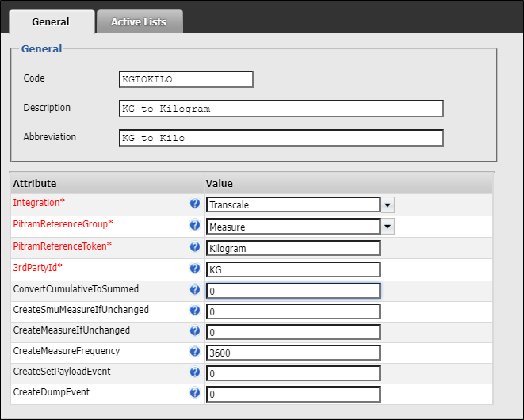Show CreateMeasureFrequency help tooltip icon
The height and width of the screenshot is (420, 524).
194,352
